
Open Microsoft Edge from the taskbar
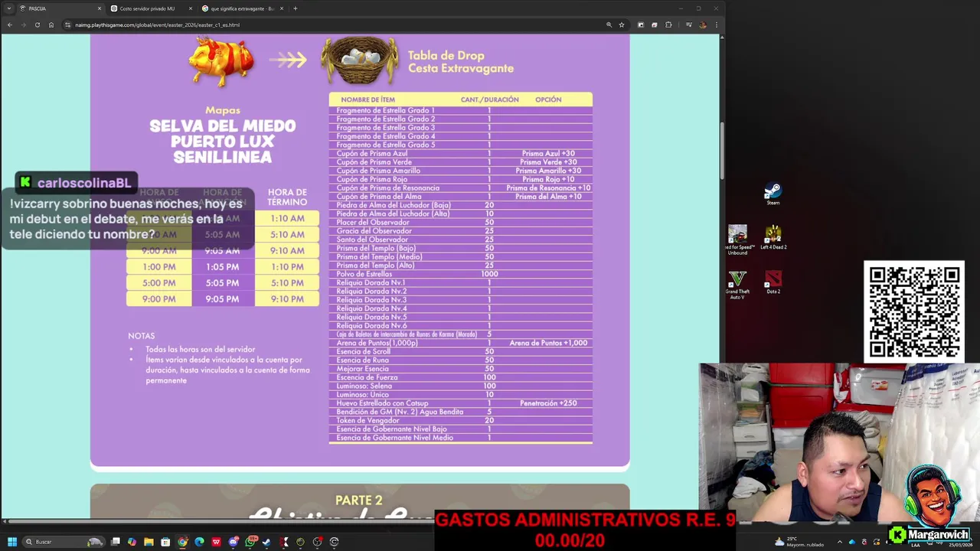pyautogui.click(x=199, y=542)
